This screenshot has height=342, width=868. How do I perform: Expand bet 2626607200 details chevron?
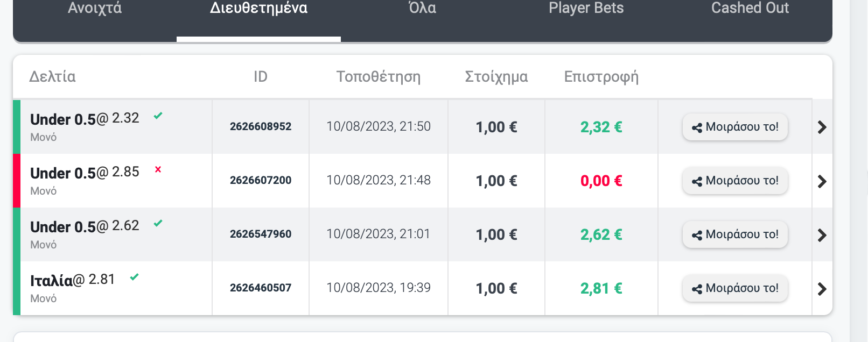click(822, 181)
